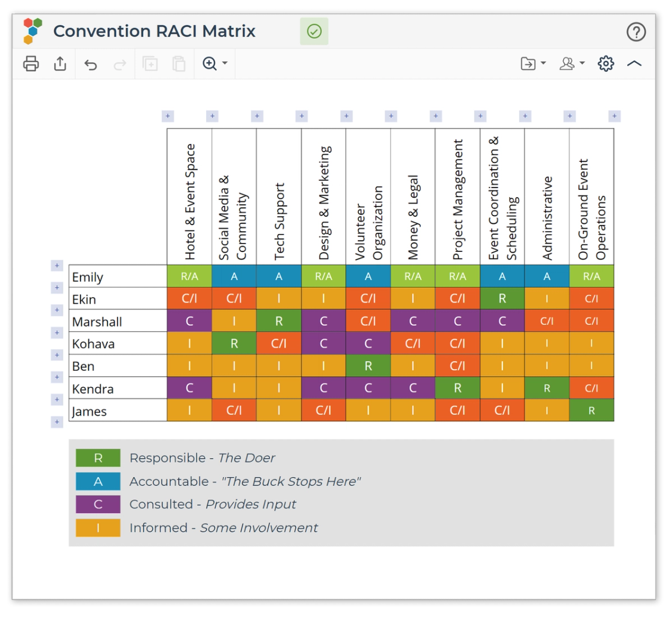
Task: Click the SmartDraw hexagon logo
Action: pos(33,31)
